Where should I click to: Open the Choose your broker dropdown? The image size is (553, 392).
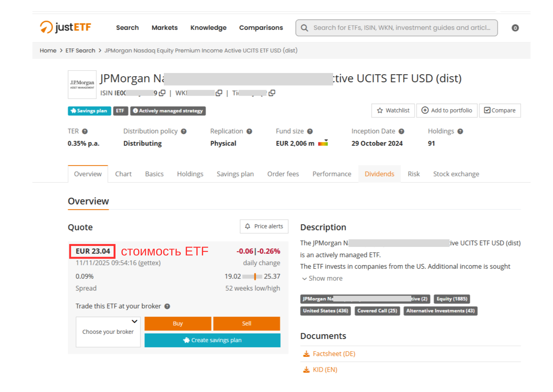coord(108,332)
